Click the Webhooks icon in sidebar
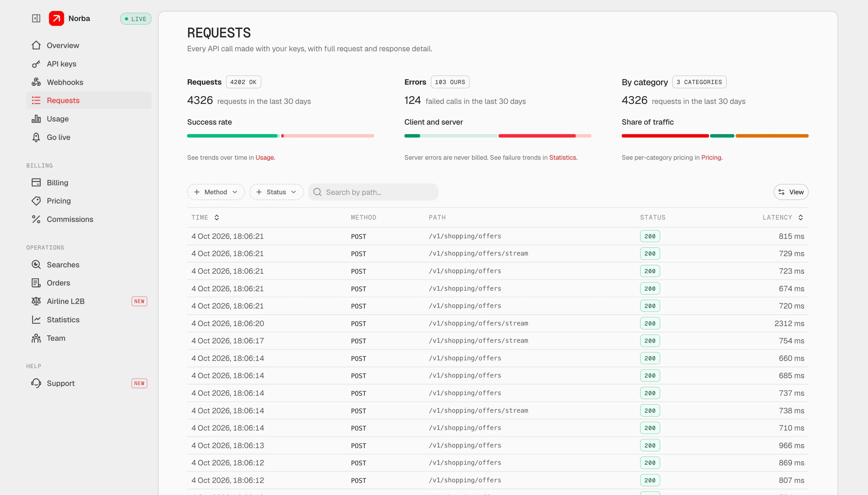Image resolution: width=868 pixels, height=495 pixels. (36, 82)
